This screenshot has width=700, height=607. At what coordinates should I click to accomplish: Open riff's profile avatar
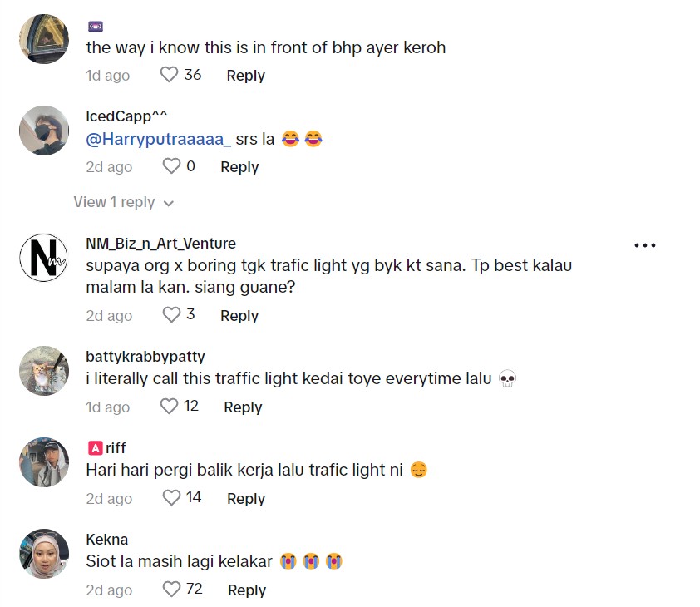[43, 461]
